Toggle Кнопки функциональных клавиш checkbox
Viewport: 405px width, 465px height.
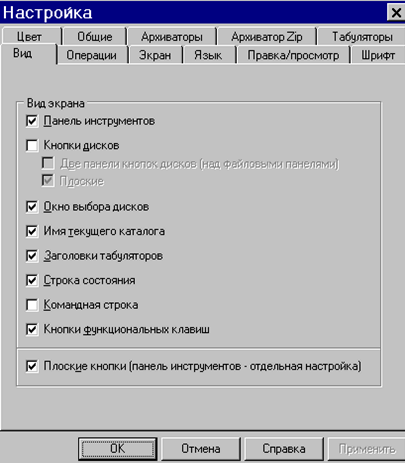32,330
